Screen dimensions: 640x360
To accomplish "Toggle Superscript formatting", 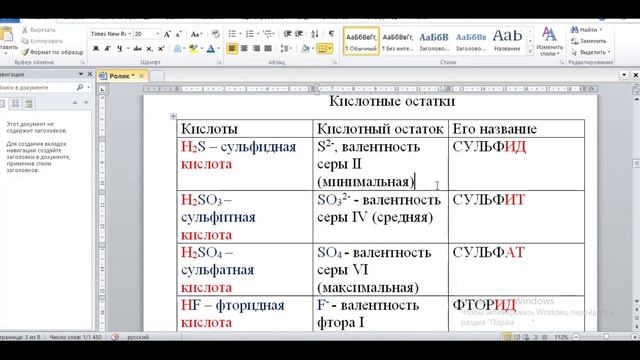I will click(161, 49).
